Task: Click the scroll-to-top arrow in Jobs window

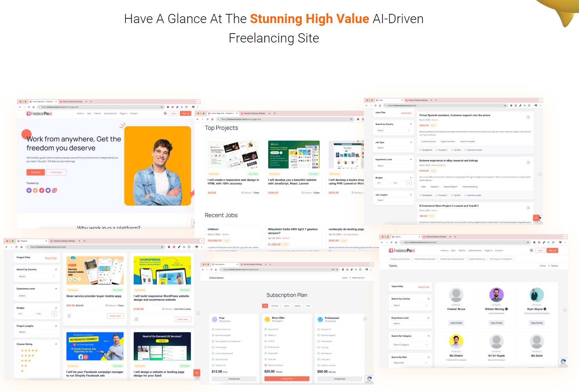Action: [536, 218]
